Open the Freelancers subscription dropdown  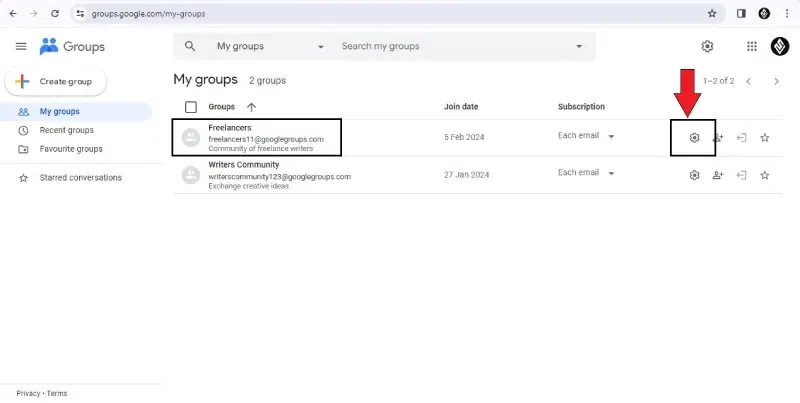click(x=611, y=136)
